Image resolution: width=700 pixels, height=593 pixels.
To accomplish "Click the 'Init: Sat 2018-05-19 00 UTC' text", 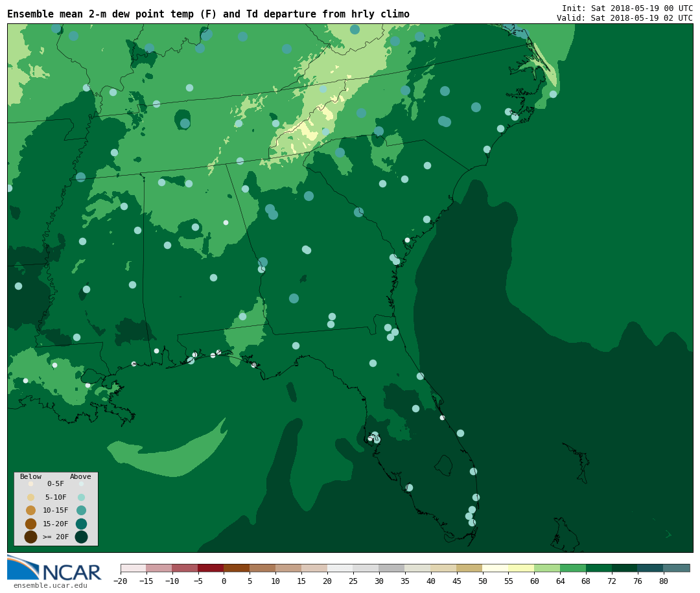I will [x=627, y=8].
